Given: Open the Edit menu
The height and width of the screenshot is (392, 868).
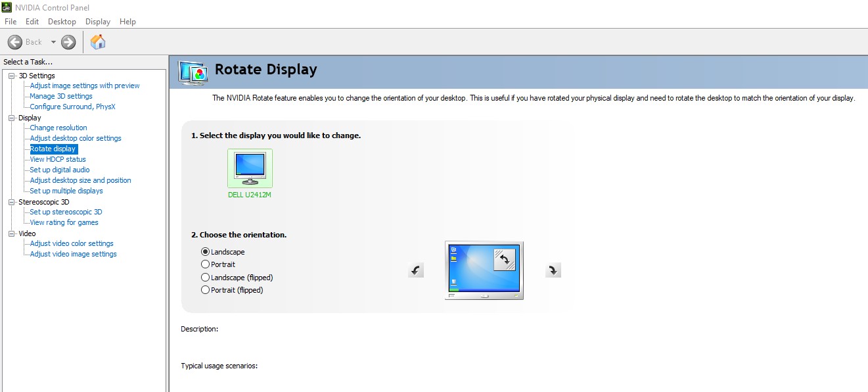Looking at the screenshot, I should (x=32, y=22).
